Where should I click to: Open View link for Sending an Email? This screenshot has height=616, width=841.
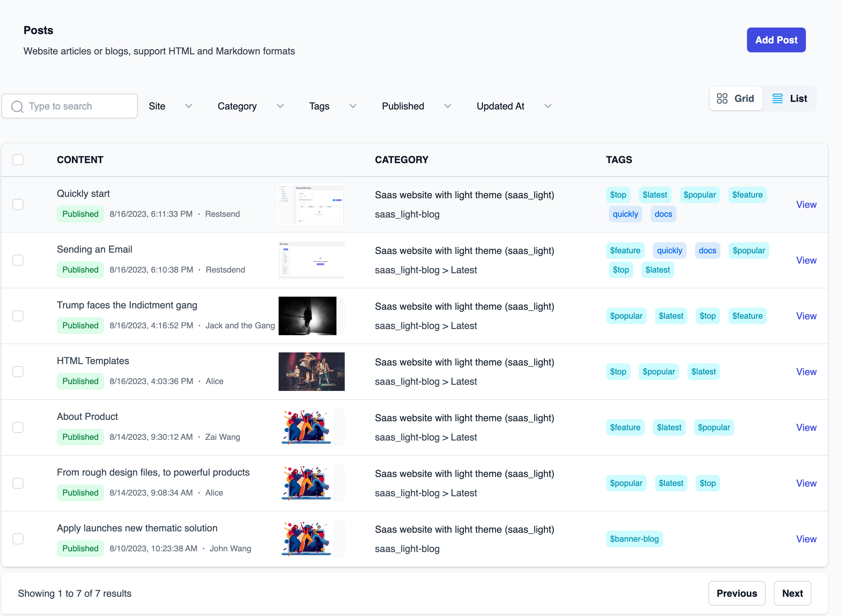(x=806, y=260)
